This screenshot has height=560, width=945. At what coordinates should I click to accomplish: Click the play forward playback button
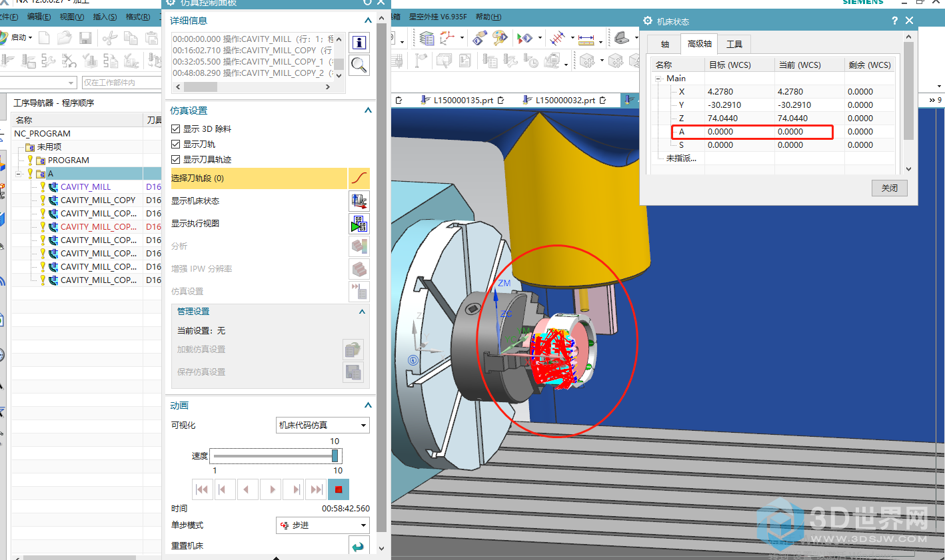click(x=271, y=489)
